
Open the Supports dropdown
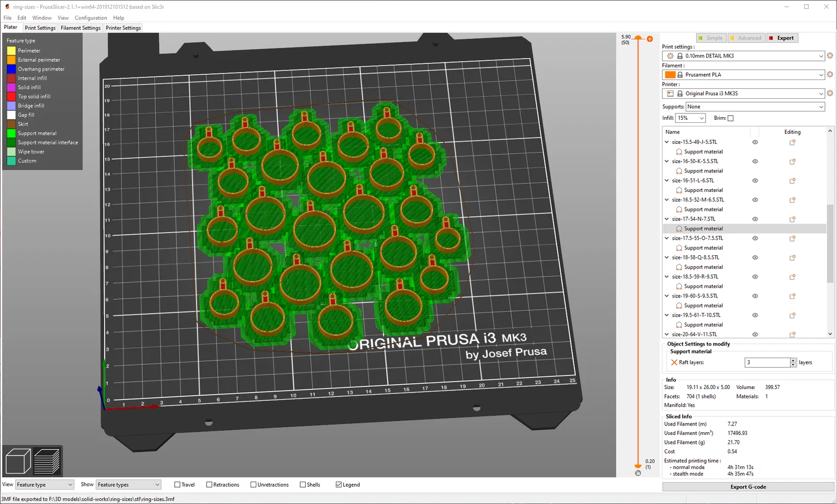pos(755,107)
